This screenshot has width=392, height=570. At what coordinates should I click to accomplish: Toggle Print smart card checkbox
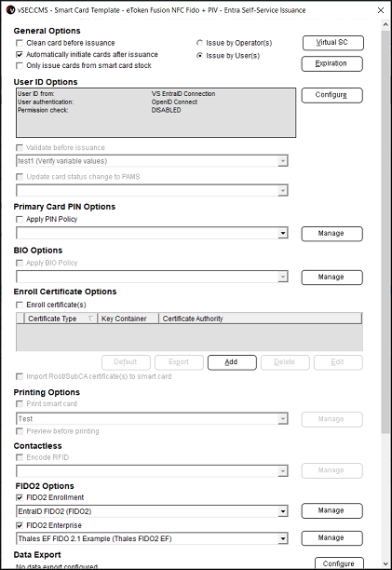[20, 404]
